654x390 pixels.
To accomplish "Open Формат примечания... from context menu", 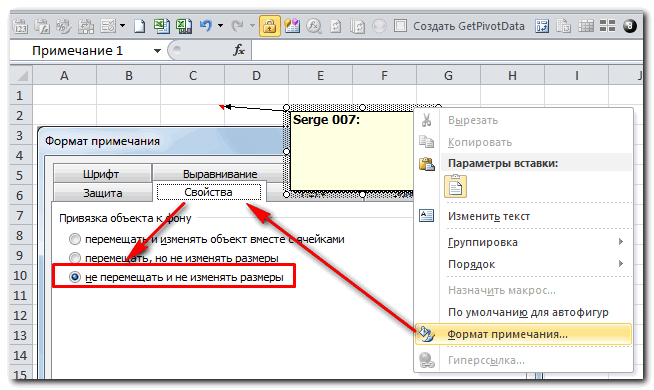I will click(524, 335).
